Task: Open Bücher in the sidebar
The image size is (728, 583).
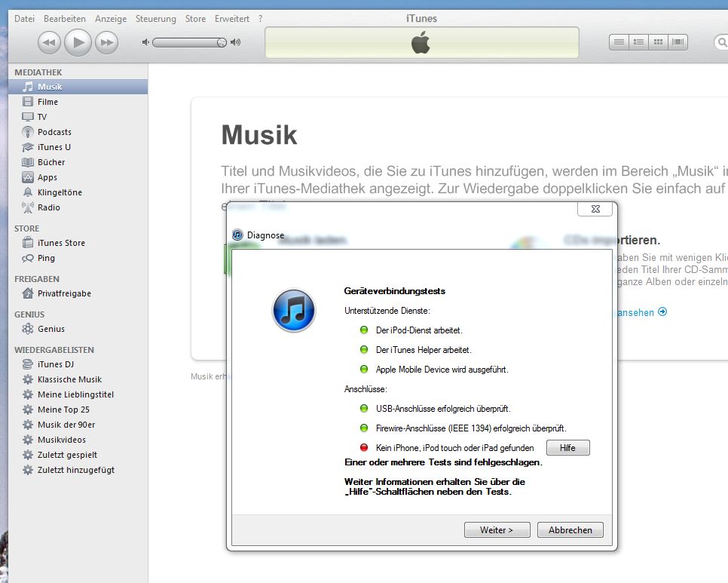Action: (x=78, y=162)
